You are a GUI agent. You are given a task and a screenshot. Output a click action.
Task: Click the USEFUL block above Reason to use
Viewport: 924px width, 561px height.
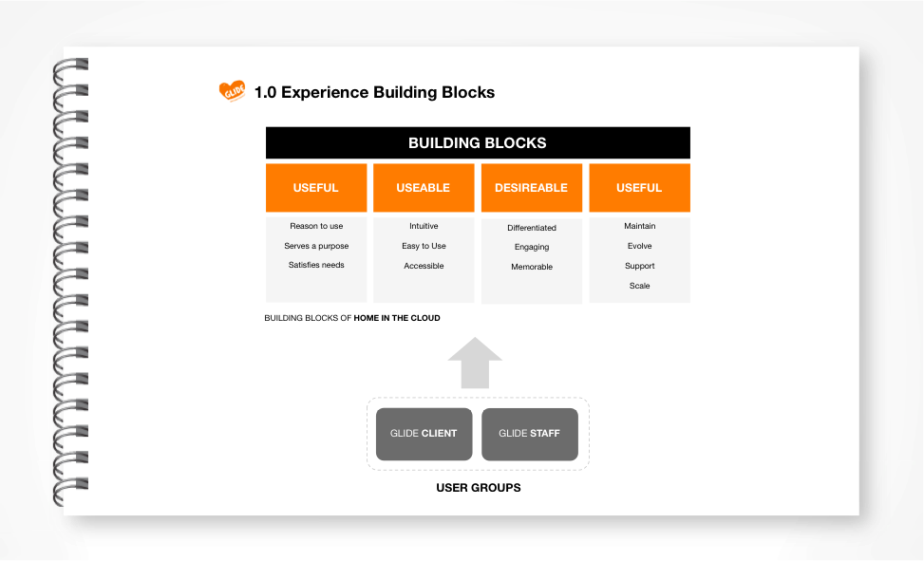[316, 188]
